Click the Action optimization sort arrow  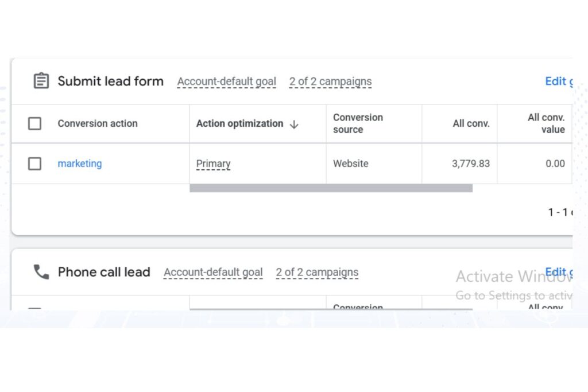[295, 125]
